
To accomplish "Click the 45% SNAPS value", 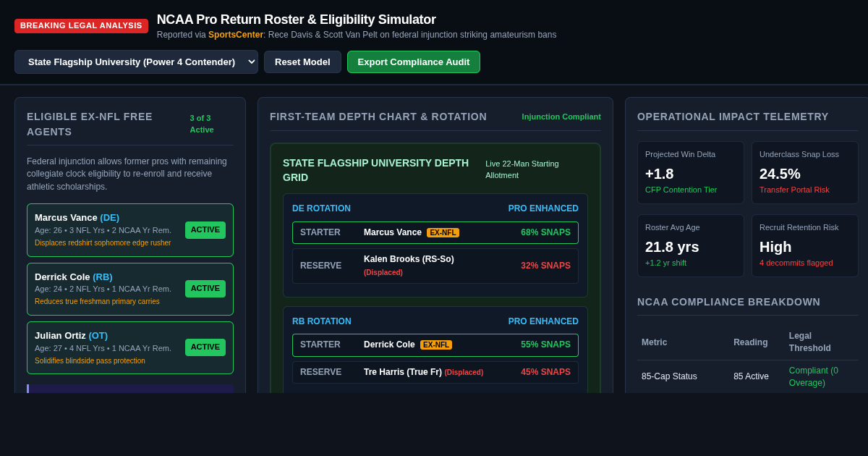I will [x=545, y=372].
